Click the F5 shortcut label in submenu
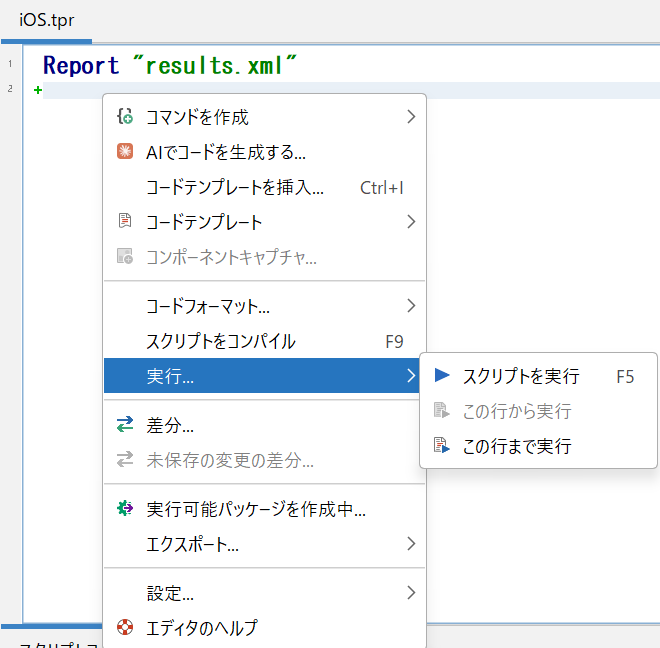Viewport: 660px width, 648px height. 625,376
